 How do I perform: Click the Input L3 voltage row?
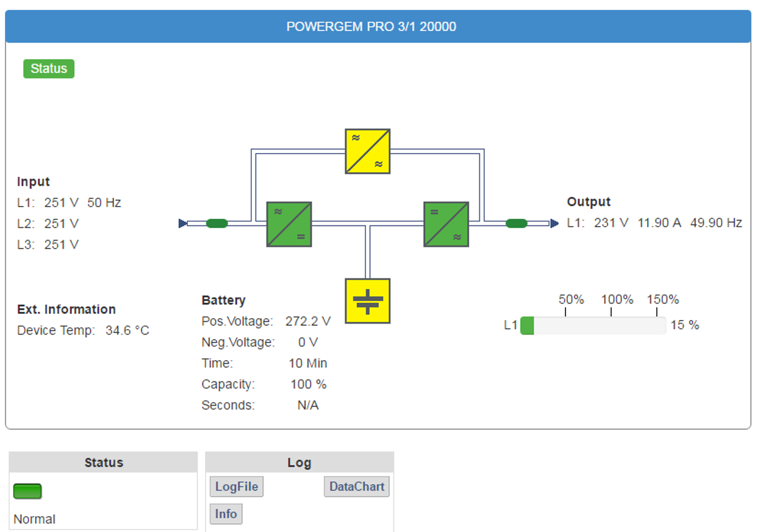pyautogui.click(x=48, y=244)
